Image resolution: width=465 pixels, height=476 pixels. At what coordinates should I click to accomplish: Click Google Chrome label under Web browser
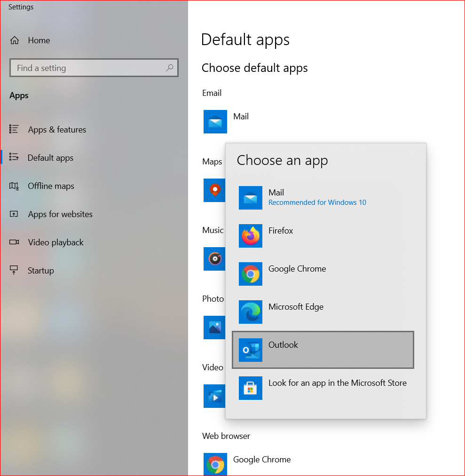coord(262,460)
